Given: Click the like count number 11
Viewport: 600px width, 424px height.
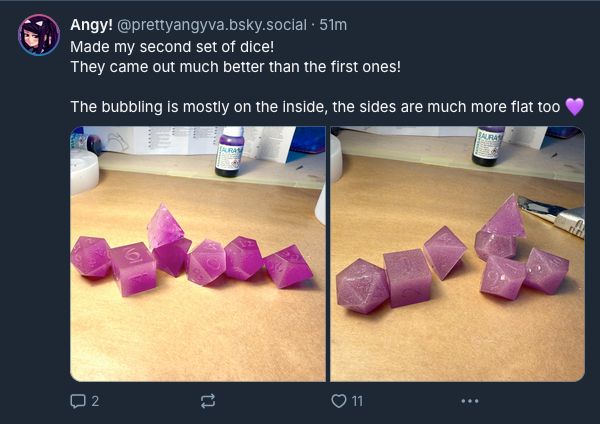Looking at the screenshot, I should pyautogui.click(x=357, y=401).
